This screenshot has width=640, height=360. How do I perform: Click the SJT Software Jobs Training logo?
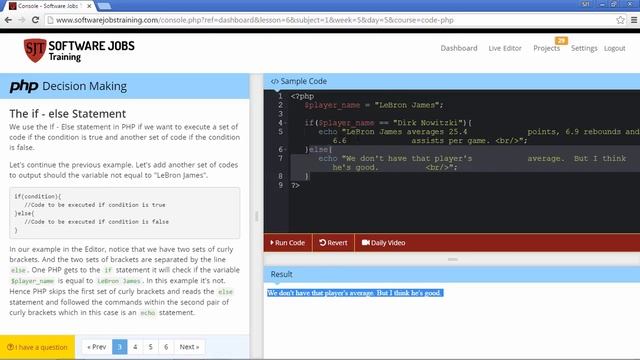point(79,51)
